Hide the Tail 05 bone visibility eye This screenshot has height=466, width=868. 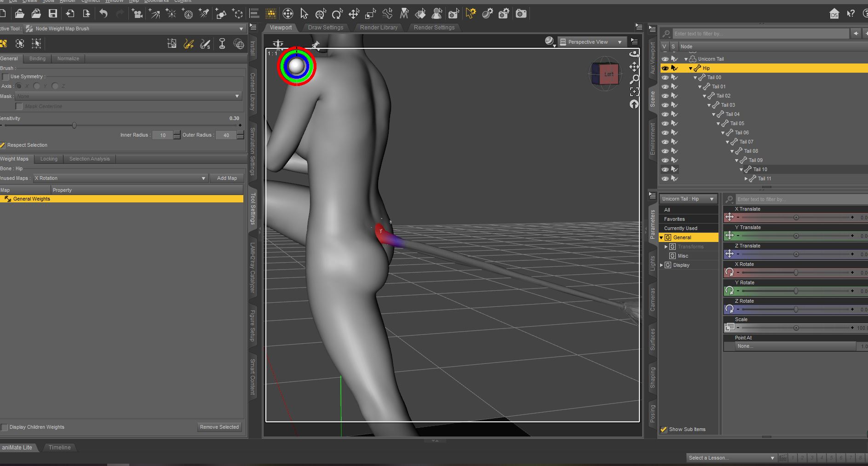pos(665,123)
